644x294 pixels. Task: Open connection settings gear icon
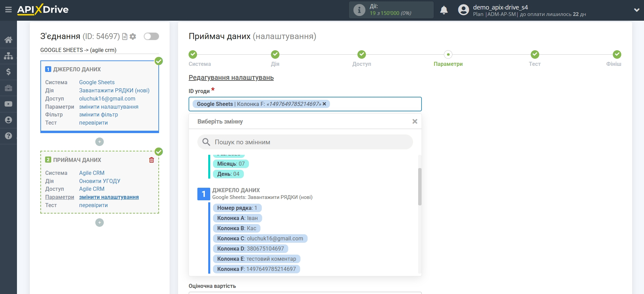click(133, 36)
